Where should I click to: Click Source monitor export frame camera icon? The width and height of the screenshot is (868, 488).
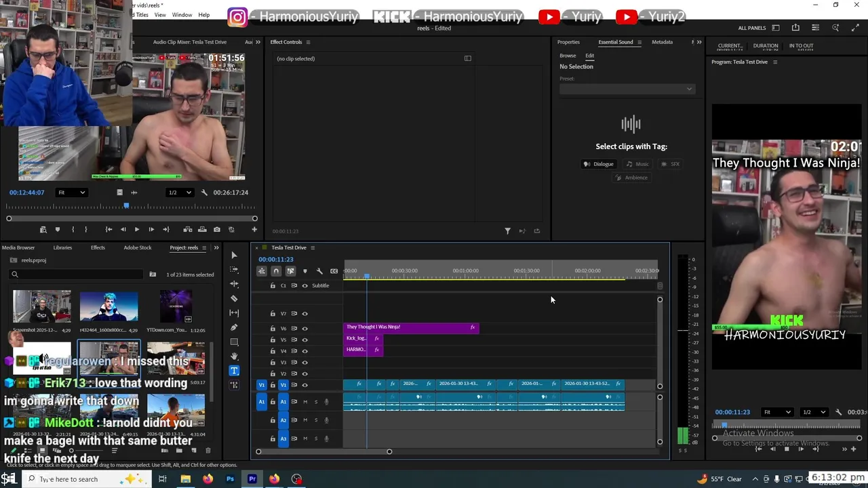pyautogui.click(x=217, y=230)
